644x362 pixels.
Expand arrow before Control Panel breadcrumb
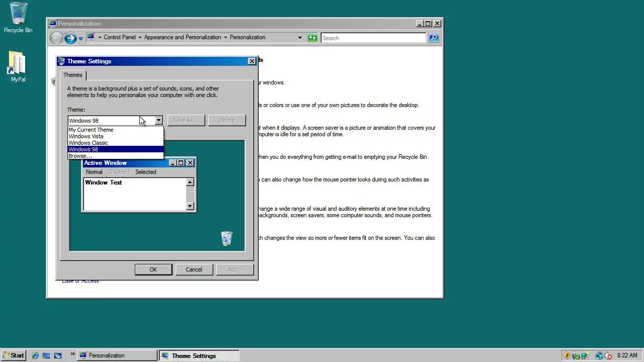100,37
